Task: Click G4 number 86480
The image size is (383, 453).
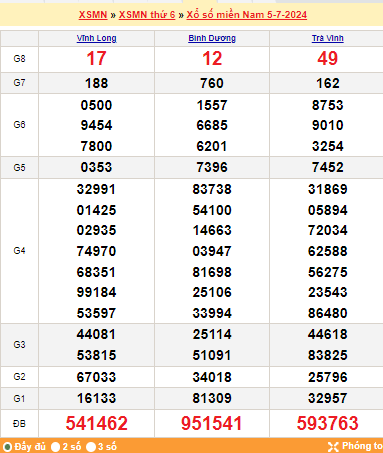Action: [328, 313]
